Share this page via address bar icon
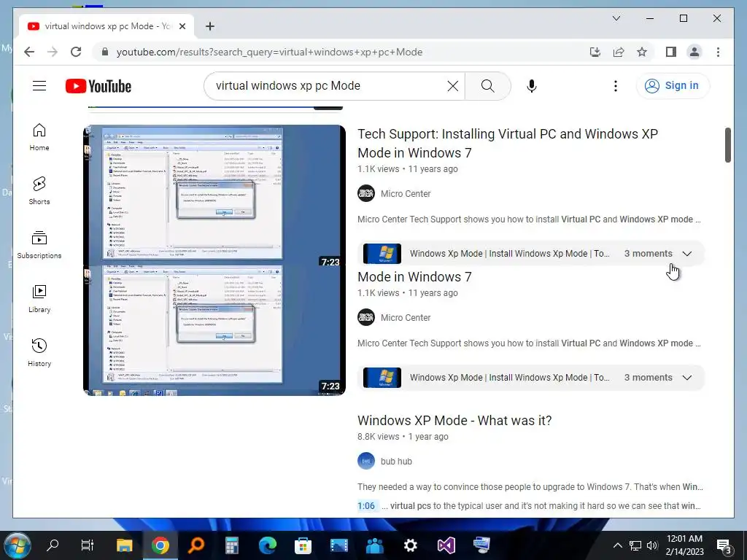The width and height of the screenshot is (747, 560). 619,52
